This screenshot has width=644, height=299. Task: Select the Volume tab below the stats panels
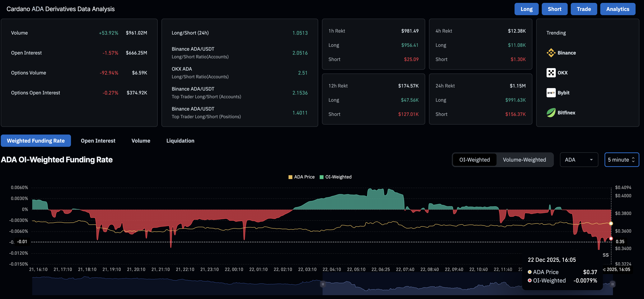coord(141,141)
